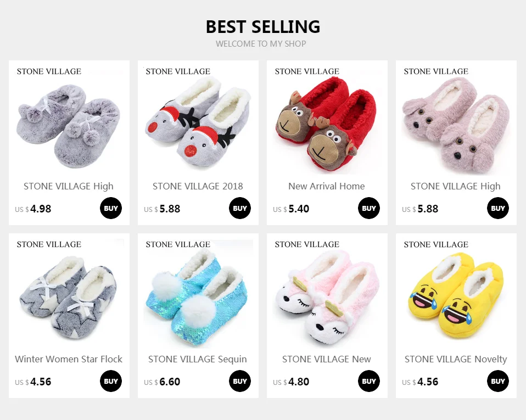Open the STONE VILLAGE Novelty product title

(x=456, y=359)
